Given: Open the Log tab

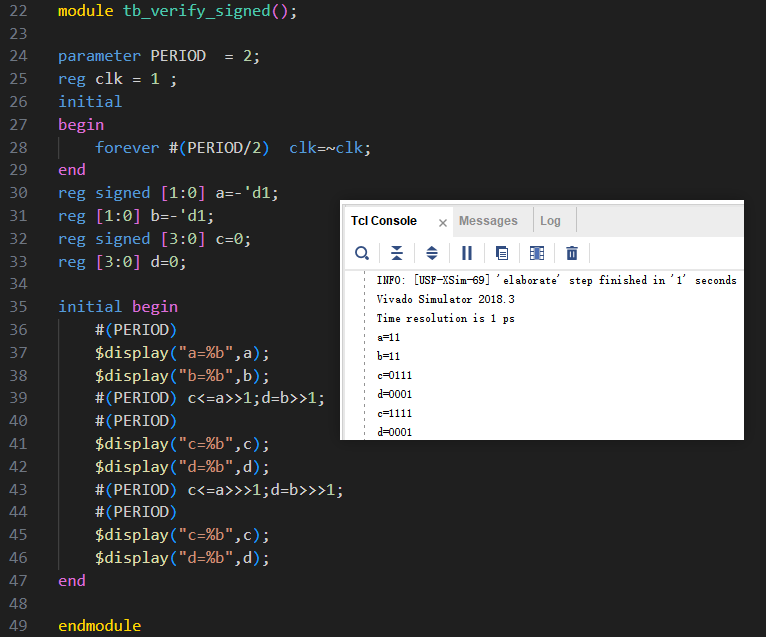Looking at the screenshot, I should 550,221.
